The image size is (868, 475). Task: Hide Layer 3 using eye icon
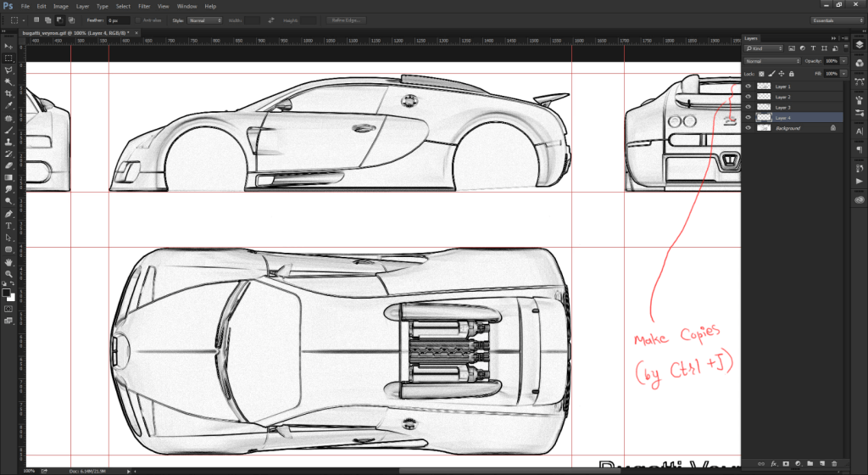pyautogui.click(x=748, y=107)
